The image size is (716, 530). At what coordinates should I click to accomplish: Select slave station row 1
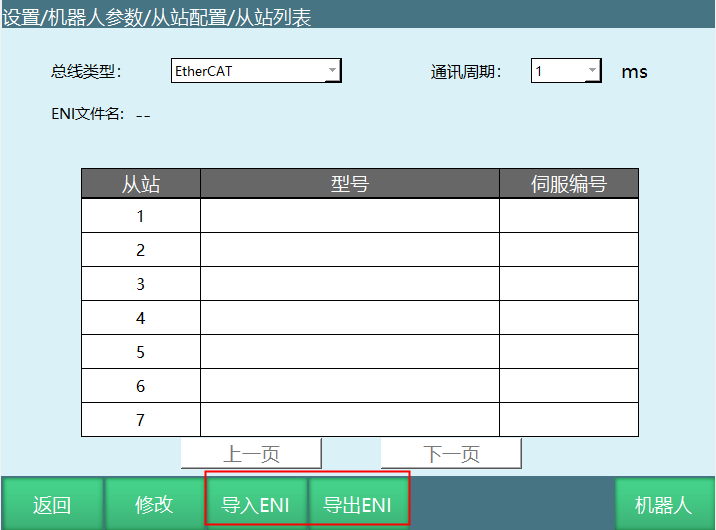tap(141, 216)
